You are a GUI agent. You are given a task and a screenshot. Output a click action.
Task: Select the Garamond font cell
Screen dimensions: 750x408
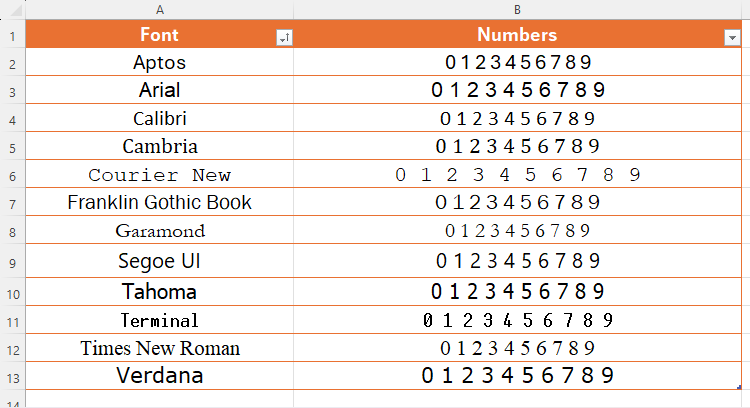tap(160, 231)
